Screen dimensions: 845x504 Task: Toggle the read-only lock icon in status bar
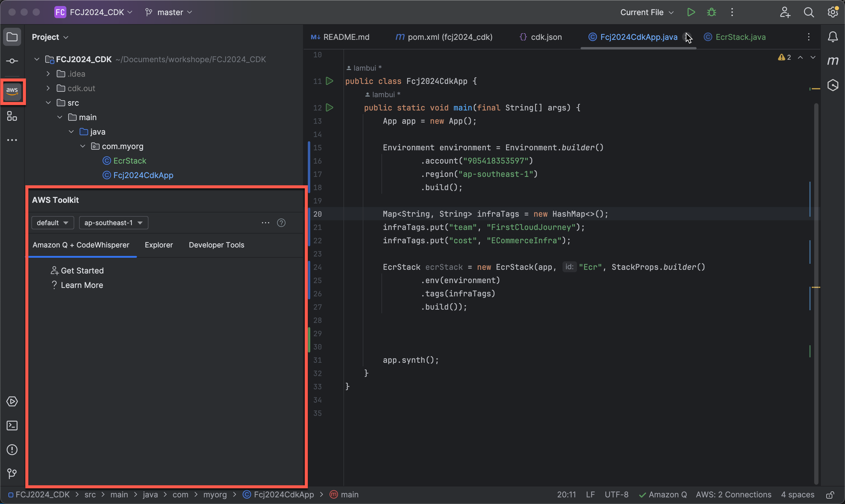coord(830,495)
